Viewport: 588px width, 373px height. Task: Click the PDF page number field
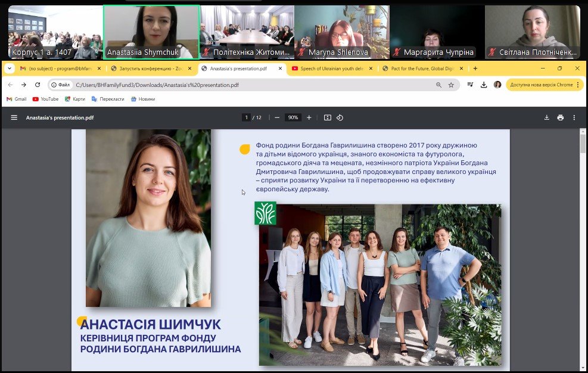pos(247,117)
